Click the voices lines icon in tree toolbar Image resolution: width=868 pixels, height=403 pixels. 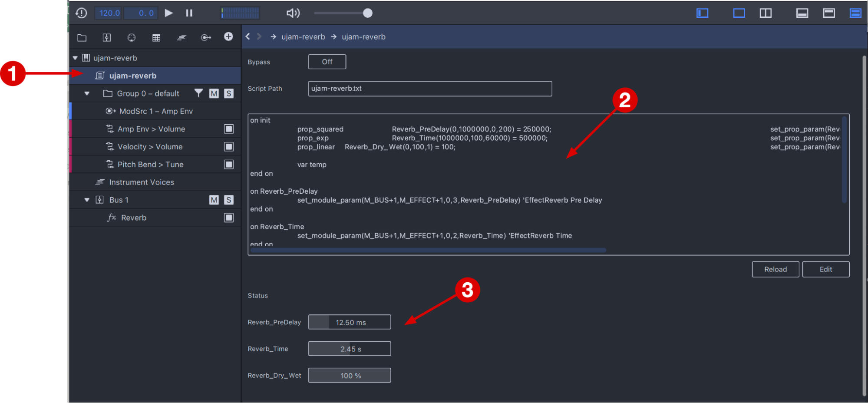(x=182, y=38)
